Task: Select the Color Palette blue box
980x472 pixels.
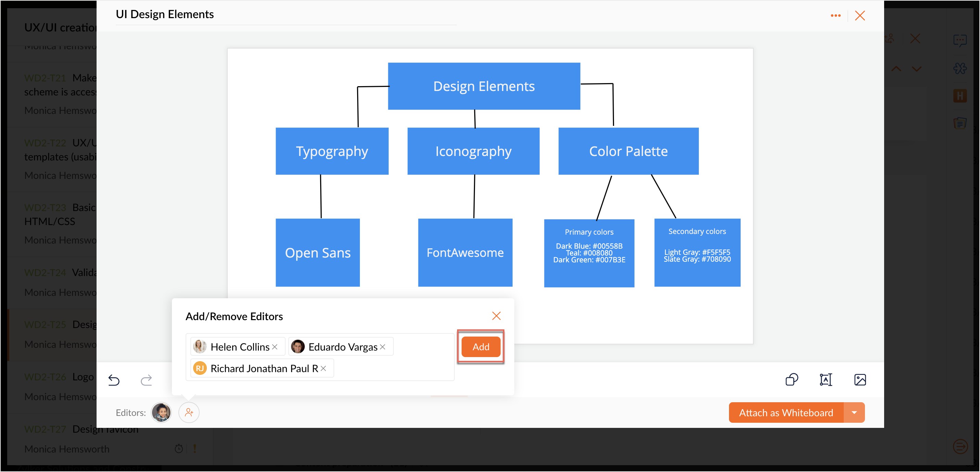Action: click(x=628, y=151)
